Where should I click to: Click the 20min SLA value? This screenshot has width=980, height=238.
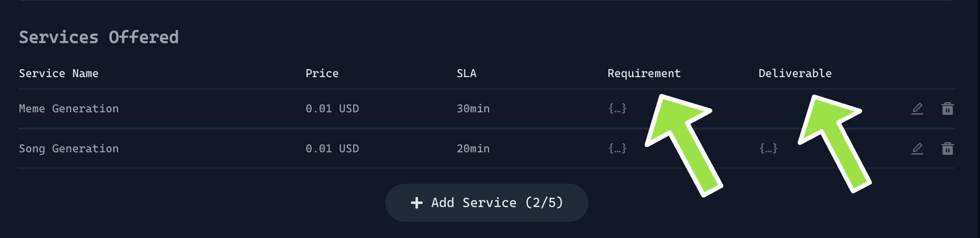[x=473, y=149]
